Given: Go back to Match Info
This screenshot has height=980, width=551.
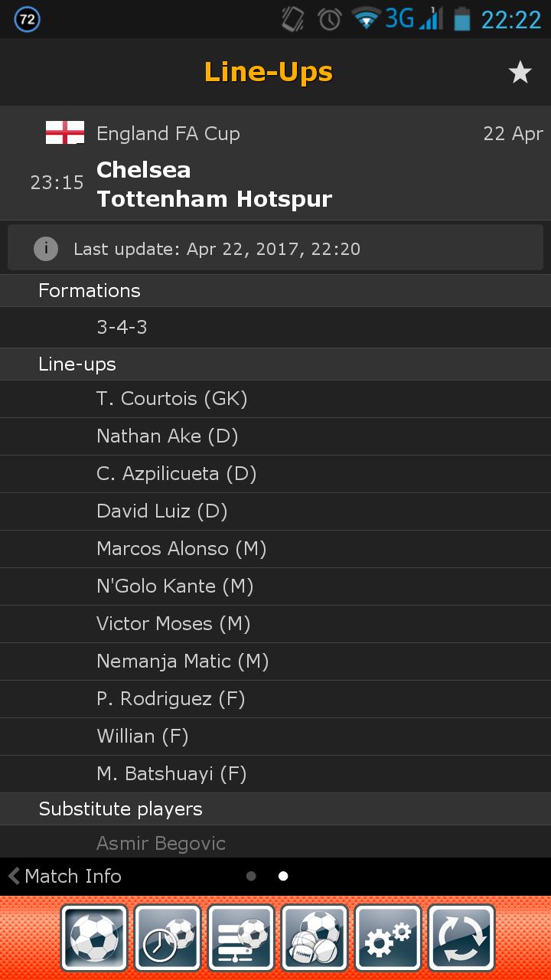Looking at the screenshot, I should pyautogui.click(x=66, y=876).
